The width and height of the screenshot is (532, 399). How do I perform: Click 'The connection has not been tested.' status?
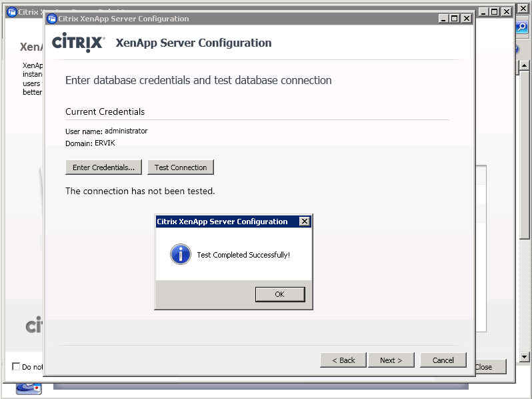point(140,191)
